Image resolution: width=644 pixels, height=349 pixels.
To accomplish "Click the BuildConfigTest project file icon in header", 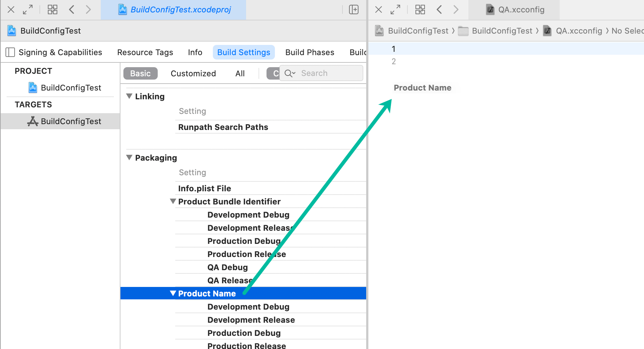I will (12, 31).
